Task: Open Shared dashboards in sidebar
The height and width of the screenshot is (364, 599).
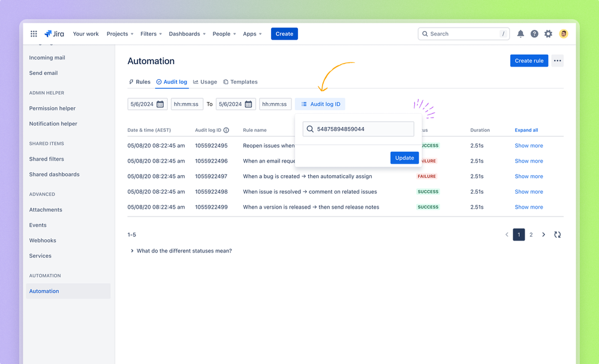Action: pos(54,174)
